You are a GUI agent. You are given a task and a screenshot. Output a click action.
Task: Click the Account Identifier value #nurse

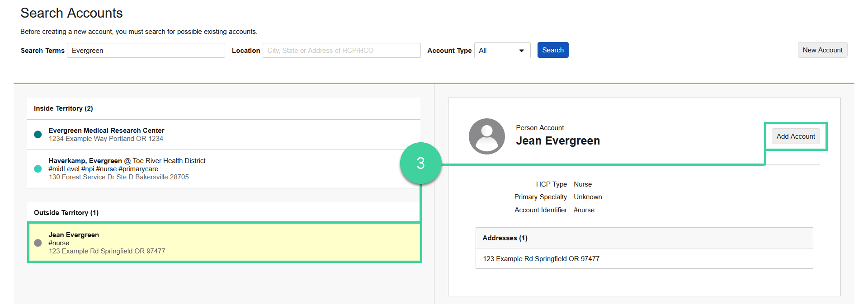pos(584,210)
